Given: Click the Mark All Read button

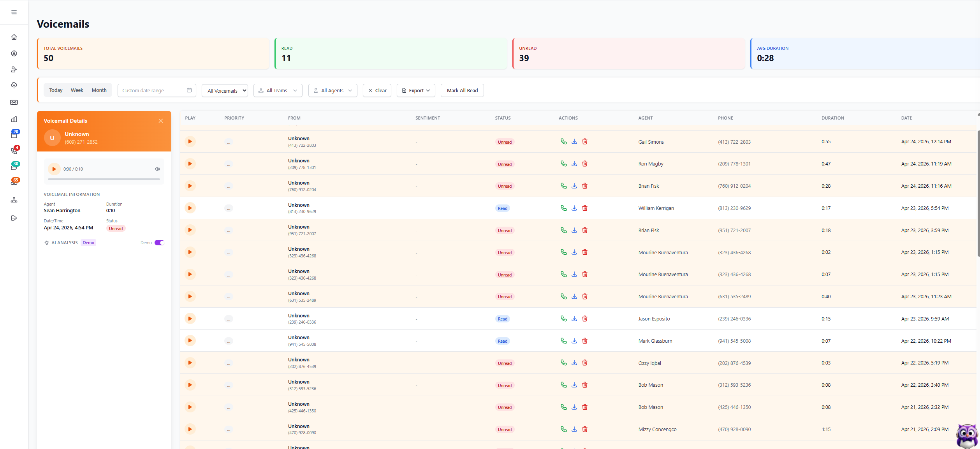Looking at the screenshot, I should tap(462, 90).
